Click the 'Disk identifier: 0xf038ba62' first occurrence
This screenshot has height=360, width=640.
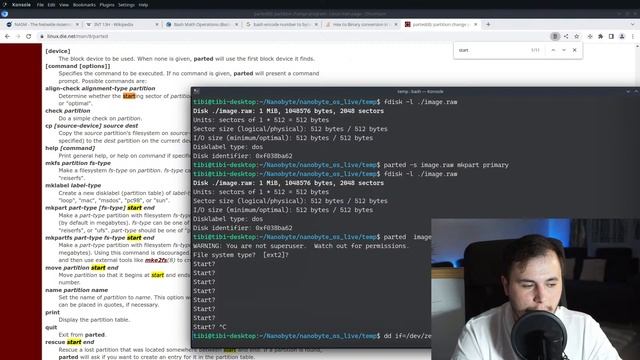[242, 156]
